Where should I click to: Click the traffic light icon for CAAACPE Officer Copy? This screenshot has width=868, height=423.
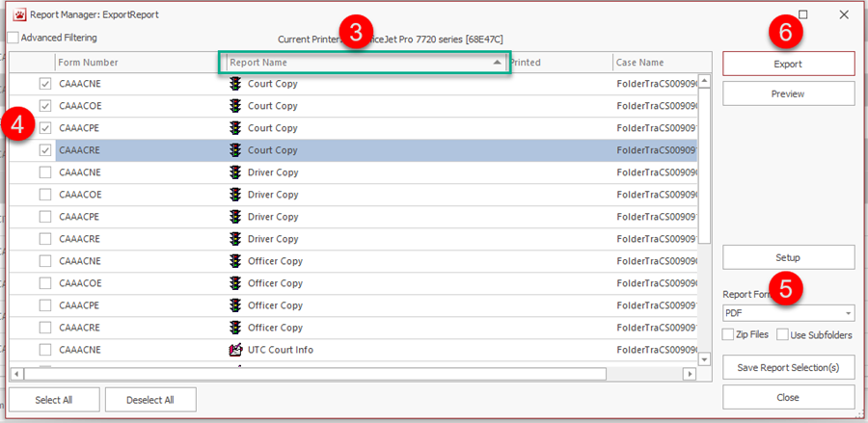click(x=235, y=305)
